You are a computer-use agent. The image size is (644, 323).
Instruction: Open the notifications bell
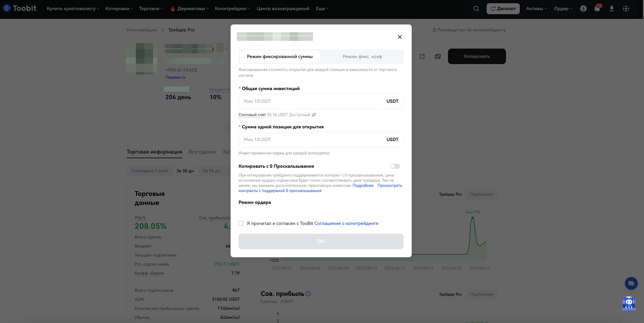tap(597, 9)
